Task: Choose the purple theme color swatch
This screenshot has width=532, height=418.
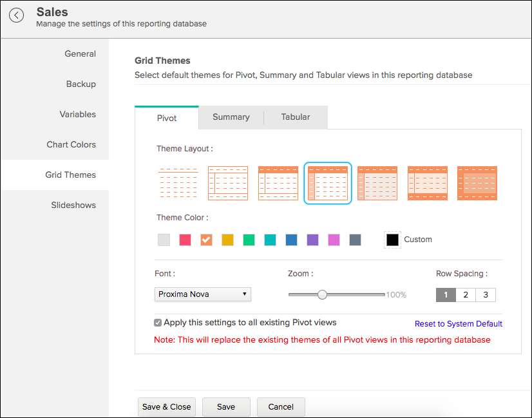Action: [312, 240]
